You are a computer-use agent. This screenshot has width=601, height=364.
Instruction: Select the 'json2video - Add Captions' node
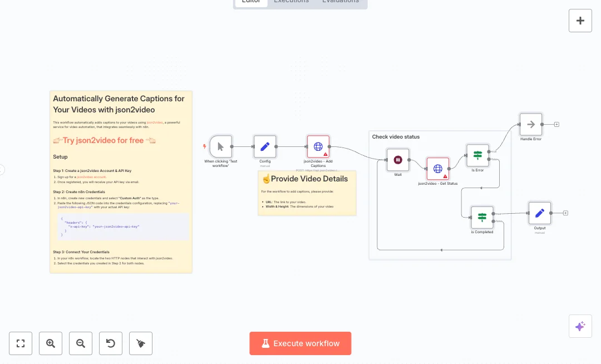point(318,147)
